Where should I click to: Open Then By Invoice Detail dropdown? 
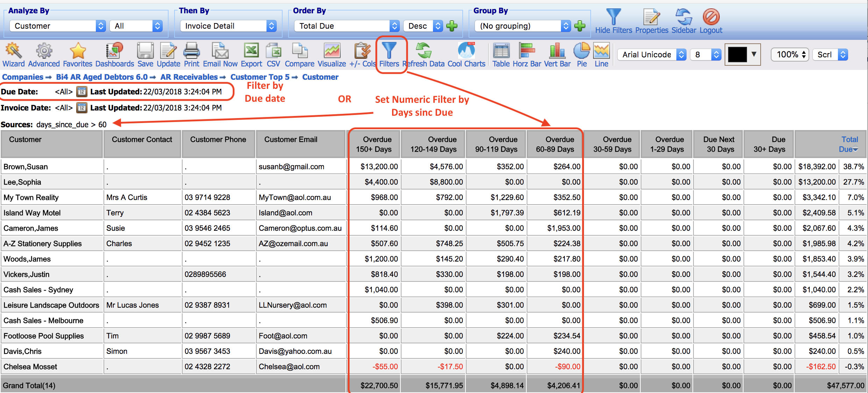228,26
